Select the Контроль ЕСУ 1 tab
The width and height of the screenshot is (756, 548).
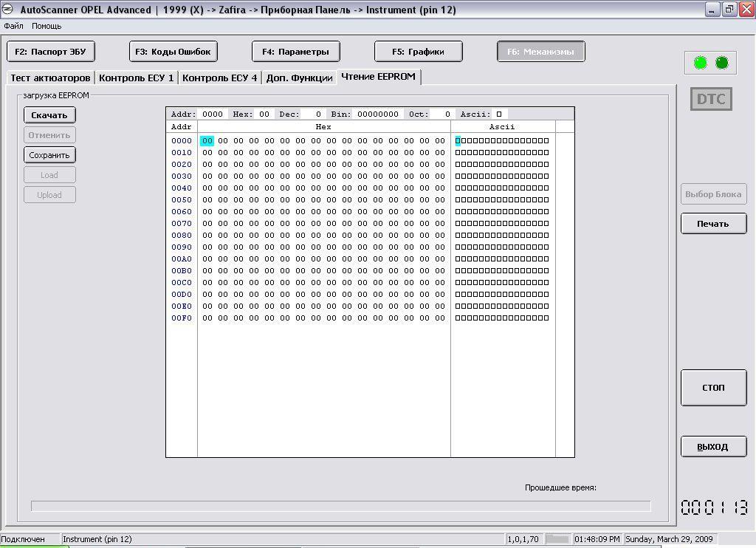click(137, 78)
